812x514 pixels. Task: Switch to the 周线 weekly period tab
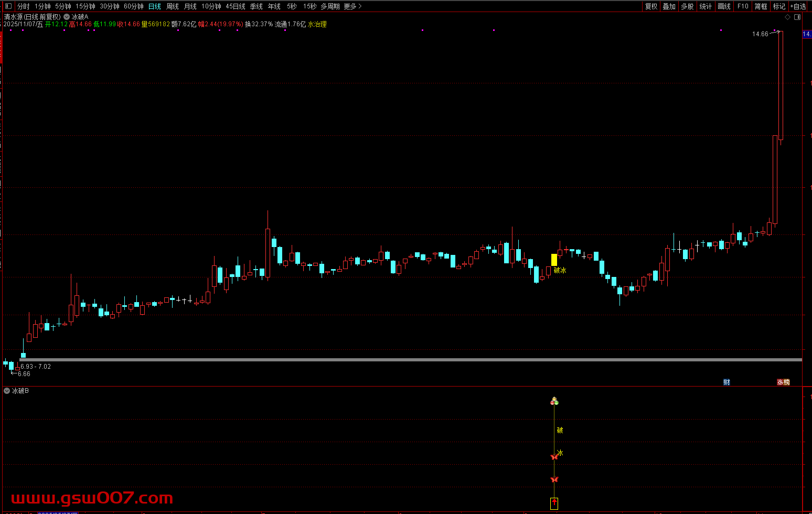point(173,6)
